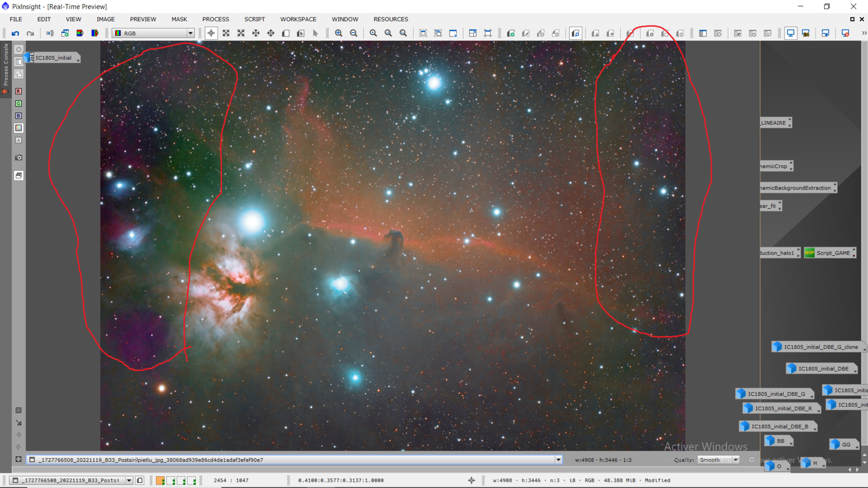Open the PROCESS menu
The width and height of the screenshot is (868, 488).
click(215, 19)
